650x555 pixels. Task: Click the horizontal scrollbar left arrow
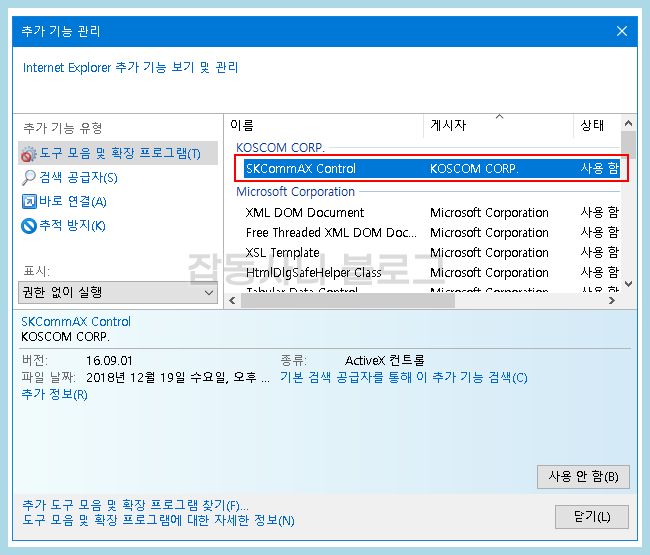coord(233,301)
